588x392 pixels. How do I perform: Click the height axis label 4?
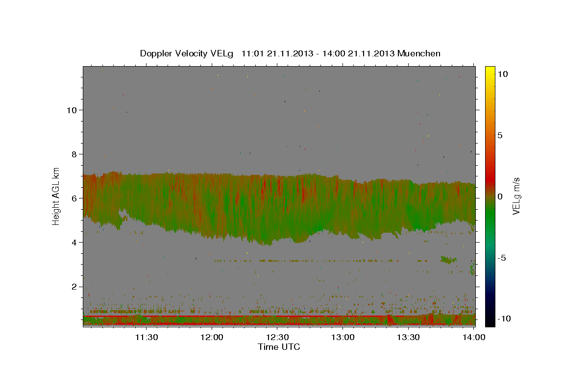[74, 242]
